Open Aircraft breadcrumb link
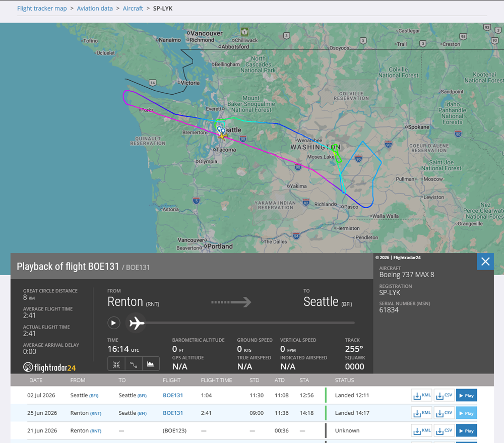The image size is (504, 443). point(133,9)
